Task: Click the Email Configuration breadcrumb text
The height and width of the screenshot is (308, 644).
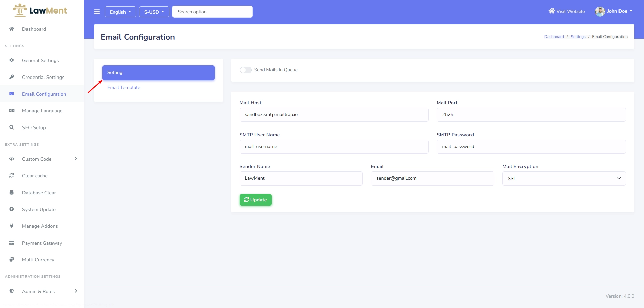Action: point(610,37)
